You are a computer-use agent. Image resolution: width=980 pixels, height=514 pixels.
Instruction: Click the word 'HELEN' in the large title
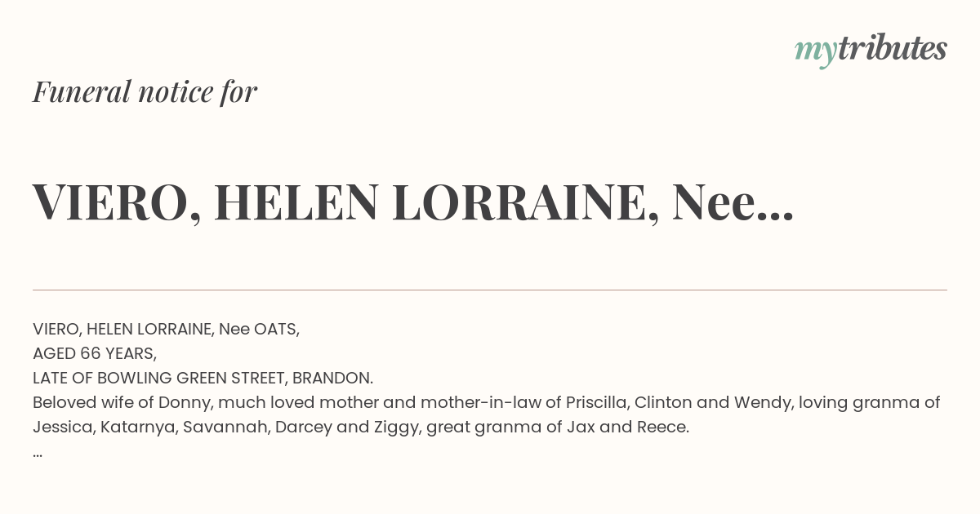point(297,203)
